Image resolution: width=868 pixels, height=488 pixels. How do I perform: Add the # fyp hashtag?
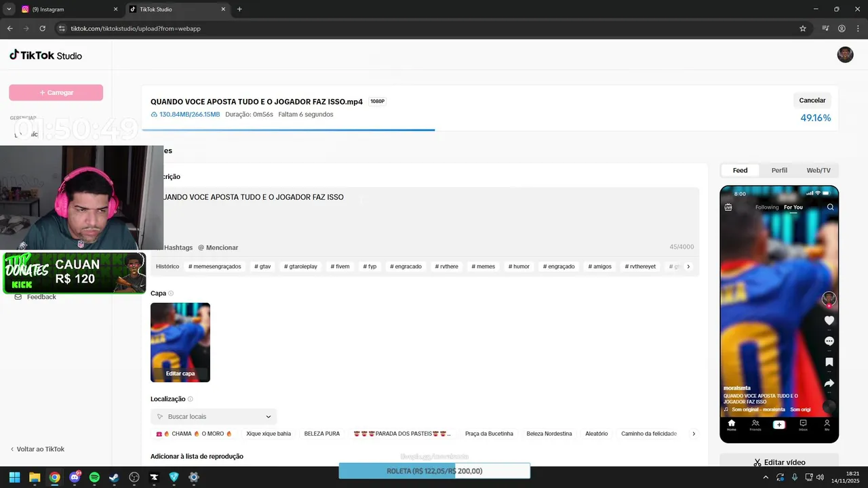pyautogui.click(x=370, y=266)
